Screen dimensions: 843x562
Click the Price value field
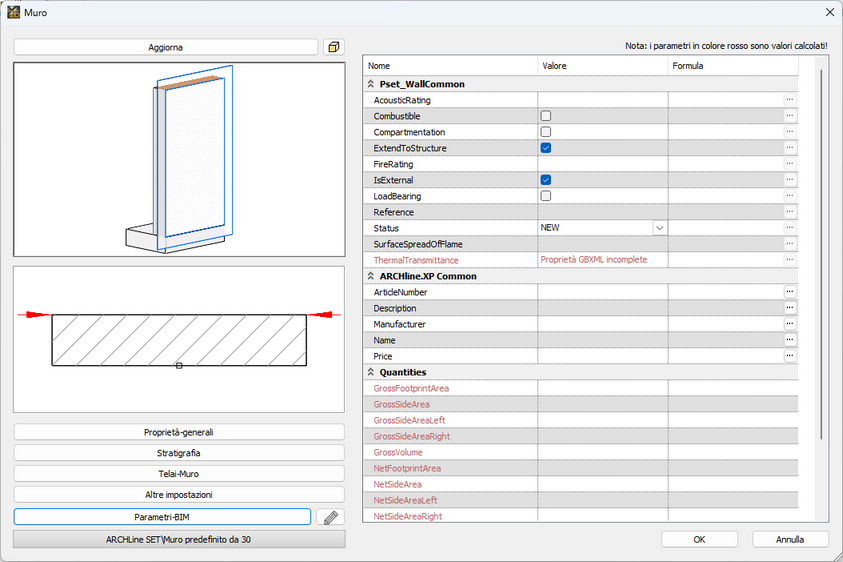[603, 356]
